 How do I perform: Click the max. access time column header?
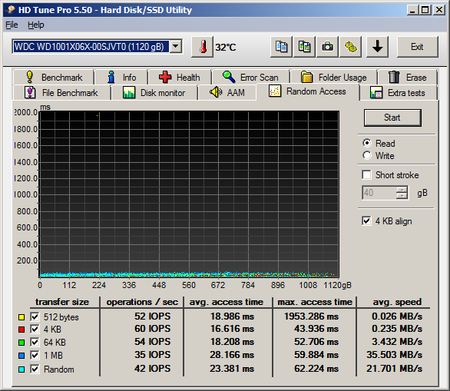(315, 302)
